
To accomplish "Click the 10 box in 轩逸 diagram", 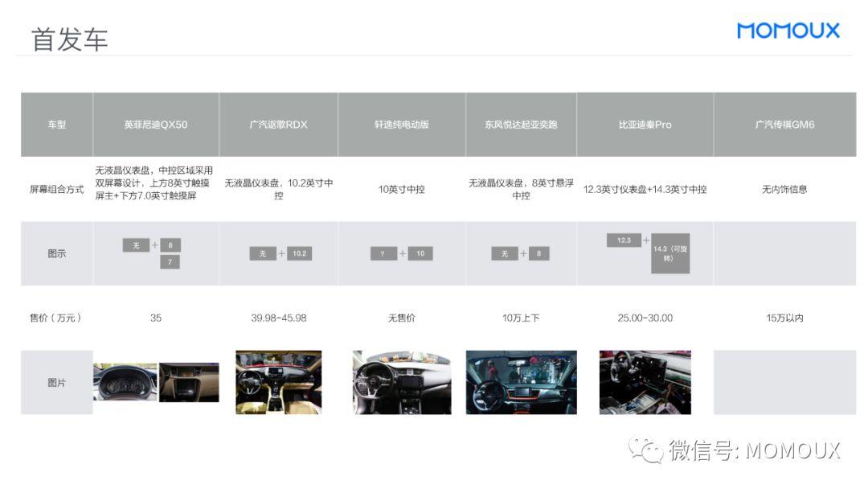I will pos(420,253).
